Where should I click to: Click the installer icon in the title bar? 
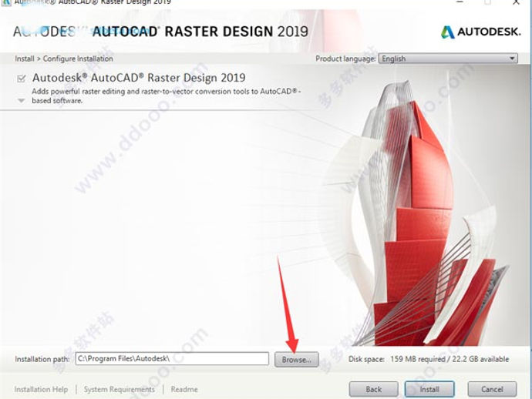(x=6, y=2)
